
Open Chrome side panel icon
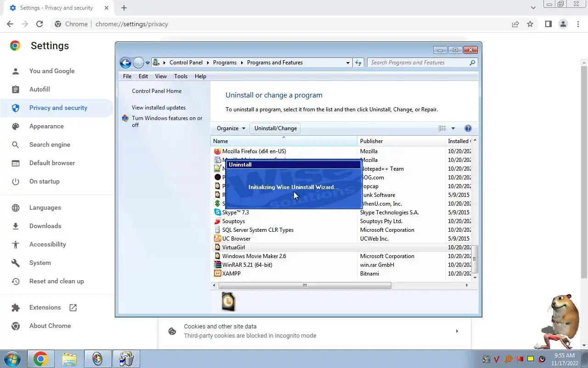(548, 24)
